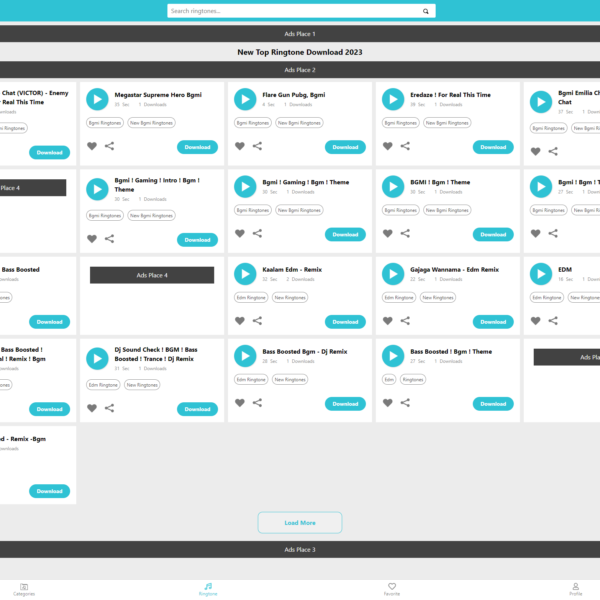Click the Ads Place 2 banner
This screenshot has height=600, width=600.
(300, 70)
